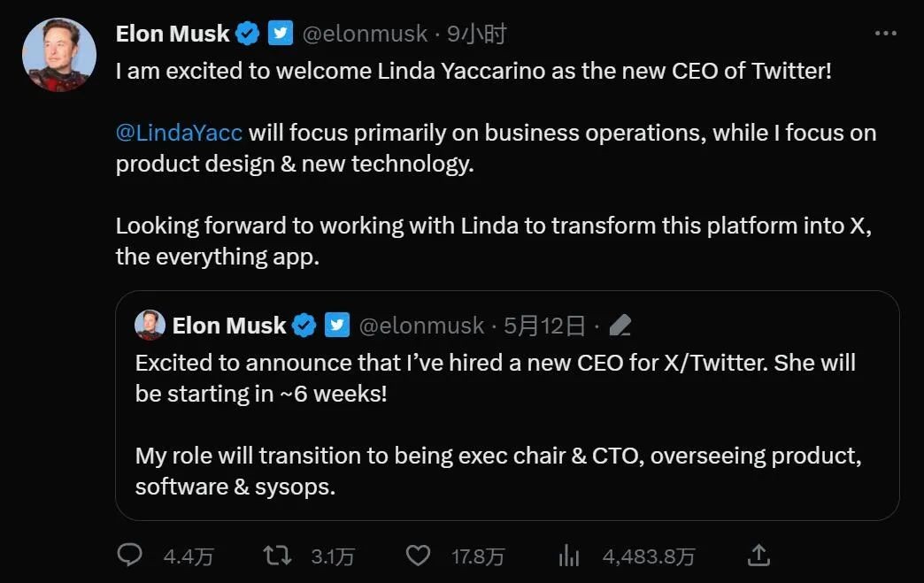The height and width of the screenshot is (583, 924).
Task: Open the view analytics bar chart icon
Action: (568, 556)
